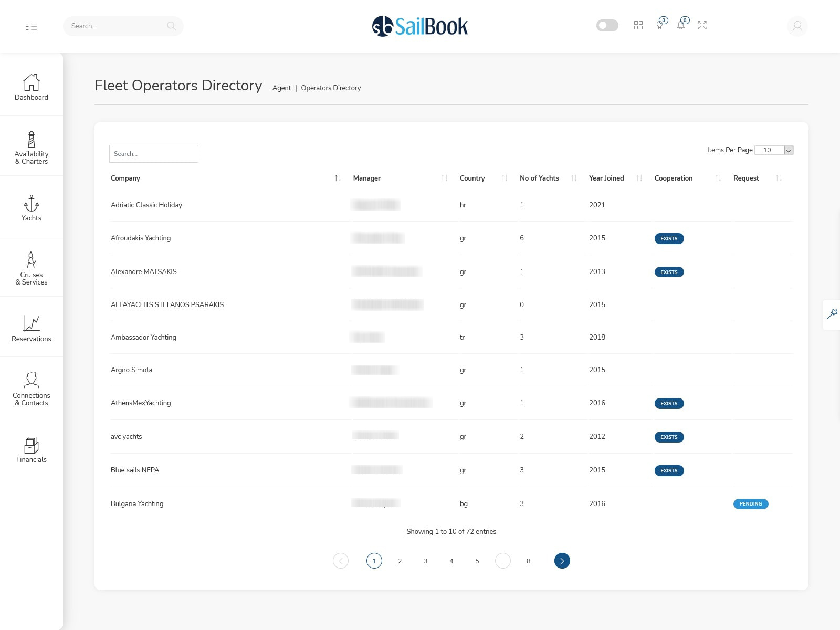This screenshot has height=630, width=840.
Task: Open Items Per Page dropdown
Action: 774,150
